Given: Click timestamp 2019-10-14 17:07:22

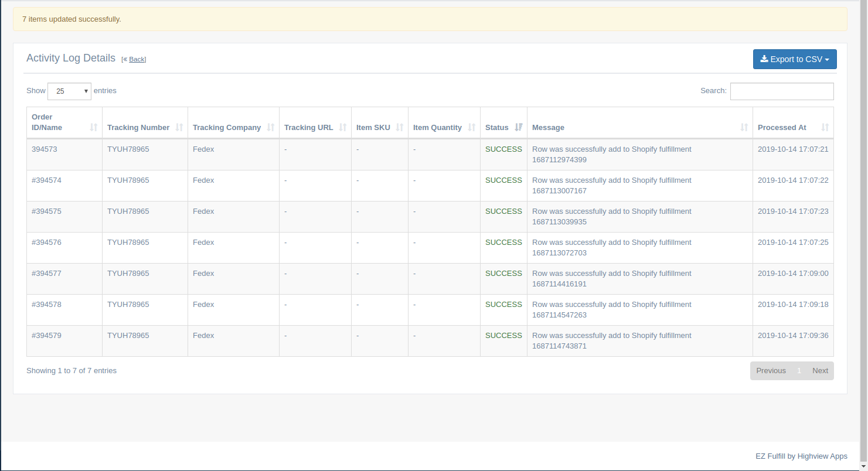Looking at the screenshot, I should click(793, 180).
